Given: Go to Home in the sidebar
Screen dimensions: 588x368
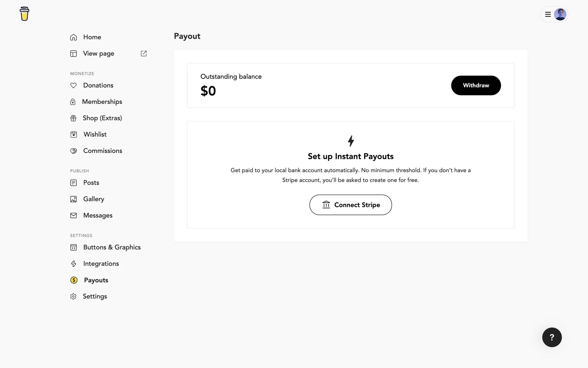Looking at the screenshot, I should [92, 37].
